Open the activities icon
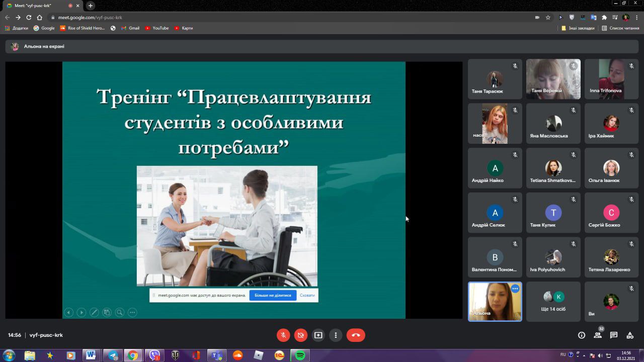 point(630,335)
